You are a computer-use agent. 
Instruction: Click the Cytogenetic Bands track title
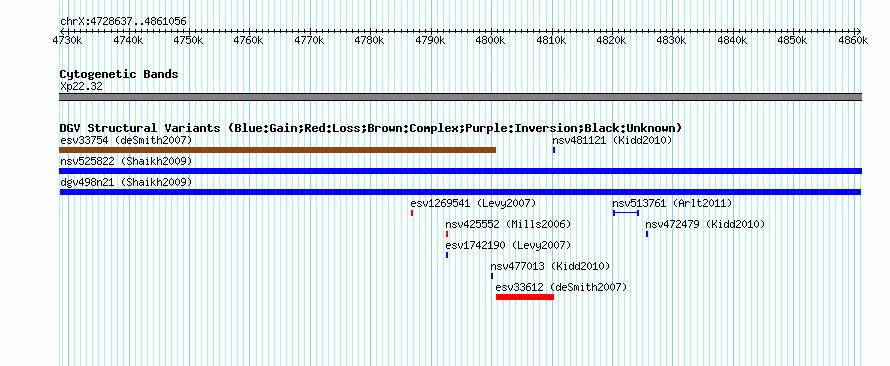pyautogui.click(x=119, y=74)
